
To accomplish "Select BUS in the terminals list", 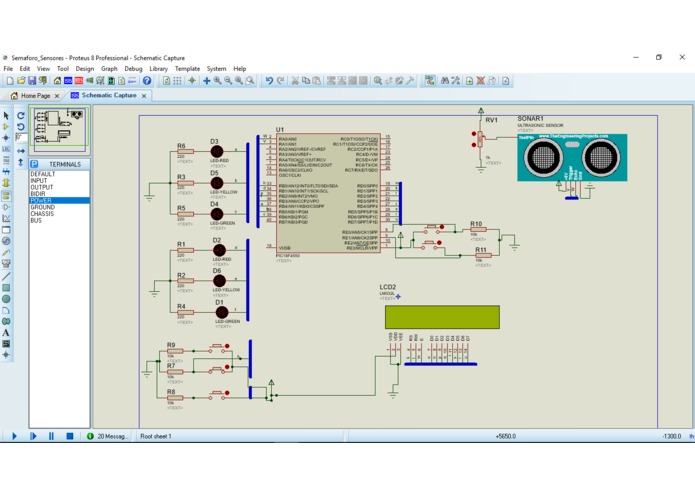I will [x=59, y=221].
